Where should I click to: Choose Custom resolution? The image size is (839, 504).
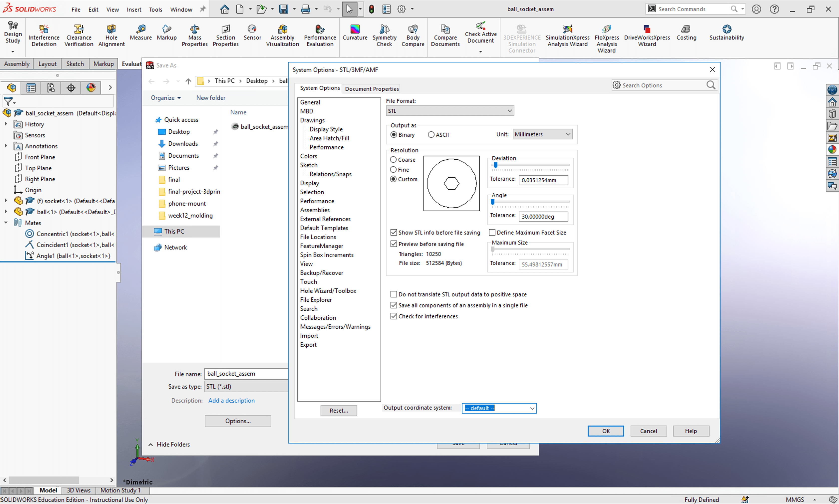click(394, 179)
